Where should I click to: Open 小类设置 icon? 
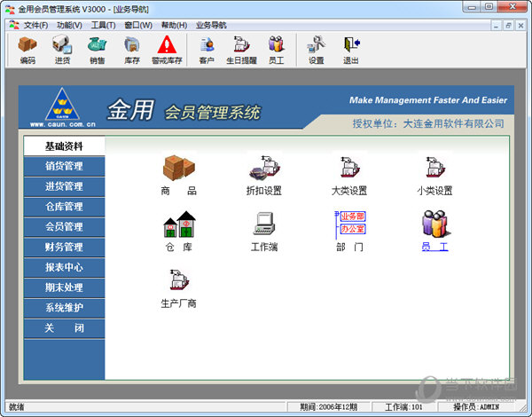(x=435, y=167)
